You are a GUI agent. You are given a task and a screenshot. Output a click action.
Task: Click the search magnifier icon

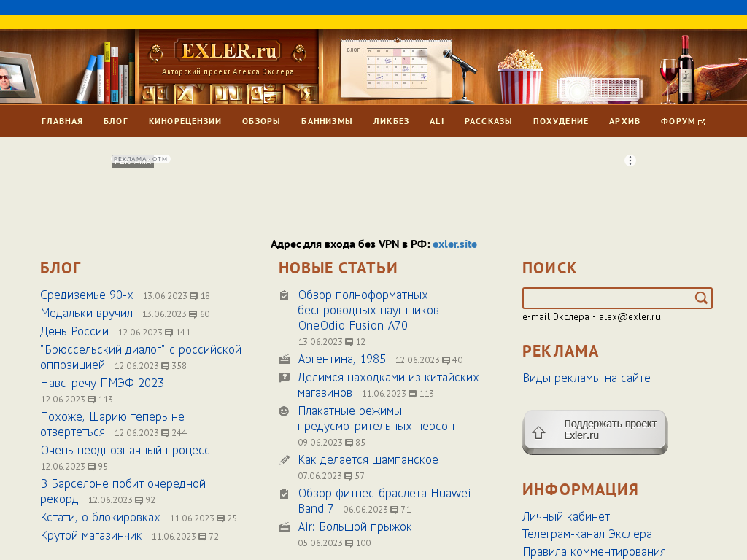(x=701, y=298)
